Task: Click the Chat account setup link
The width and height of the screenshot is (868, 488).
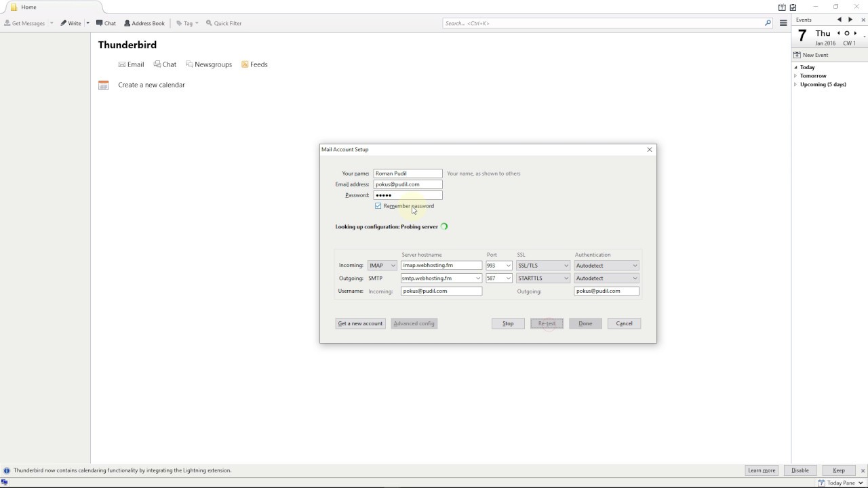Action: click(165, 64)
